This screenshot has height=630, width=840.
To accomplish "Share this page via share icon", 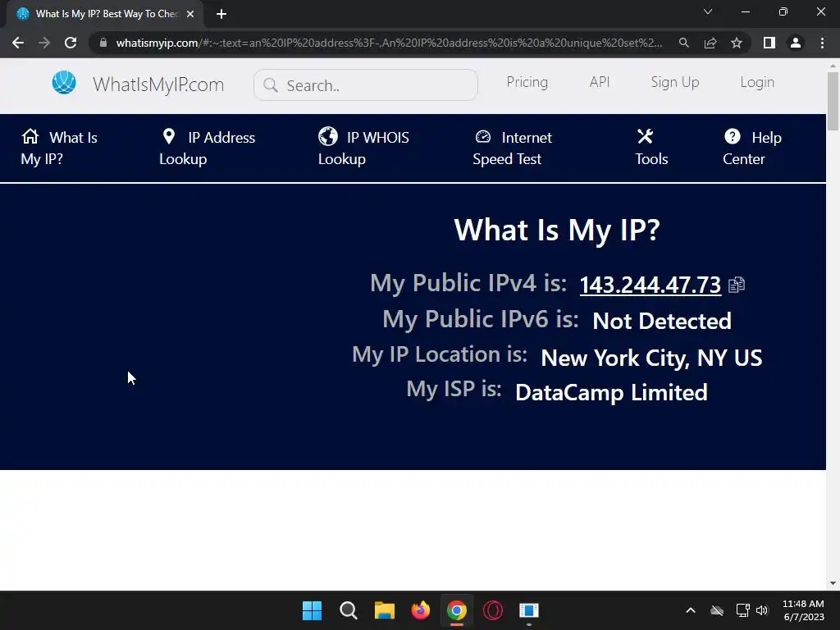I will click(710, 43).
